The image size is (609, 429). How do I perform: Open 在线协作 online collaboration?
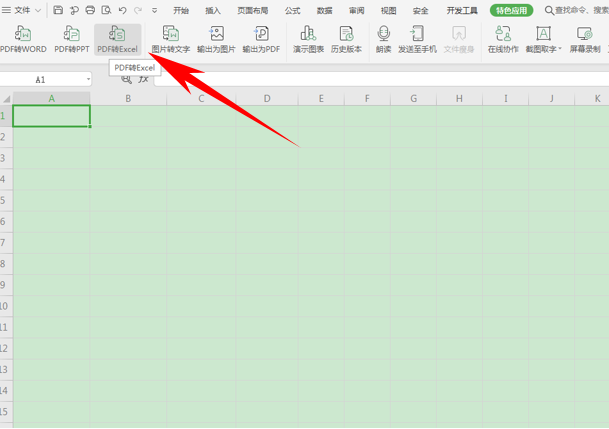tap(503, 40)
